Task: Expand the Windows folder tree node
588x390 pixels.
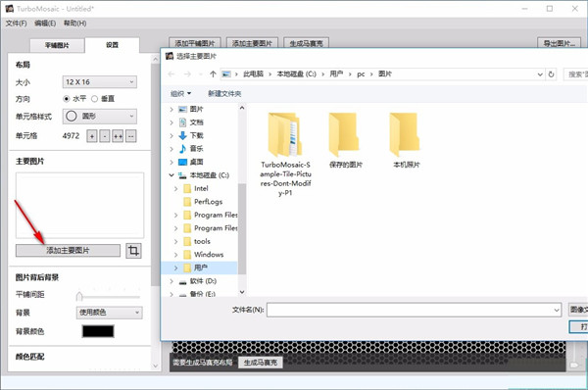Action: (175, 254)
